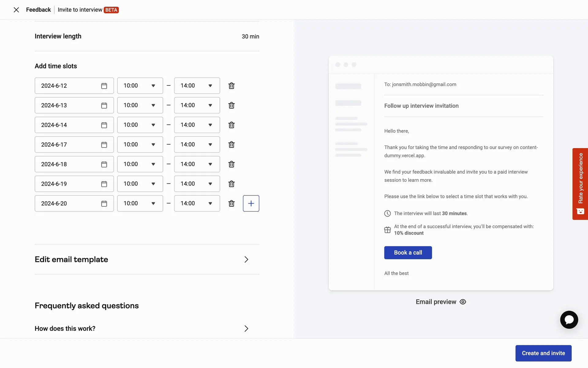Add a new time slot with the plus button
The height and width of the screenshot is (368, 588).
pyautogui.click(x=251, y=203)
